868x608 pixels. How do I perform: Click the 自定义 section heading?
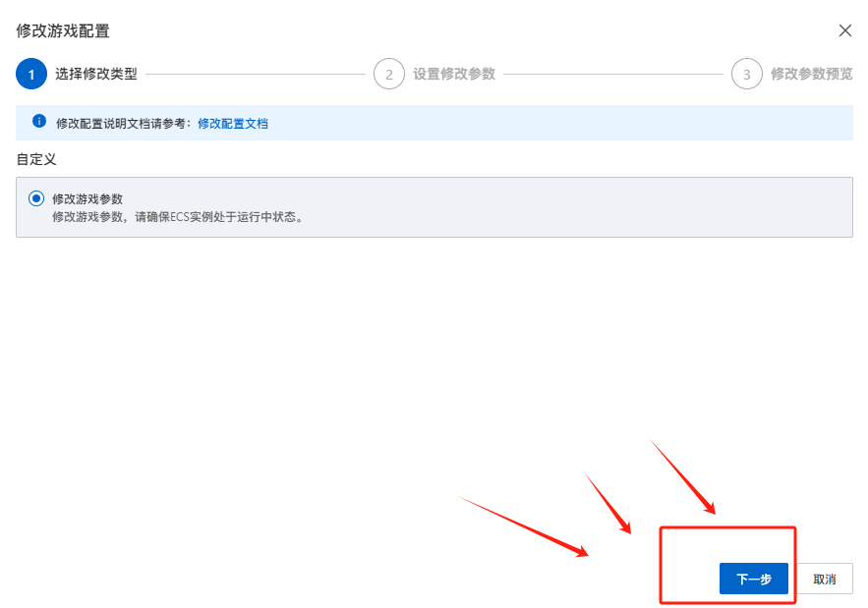click(x=36, y=159)
